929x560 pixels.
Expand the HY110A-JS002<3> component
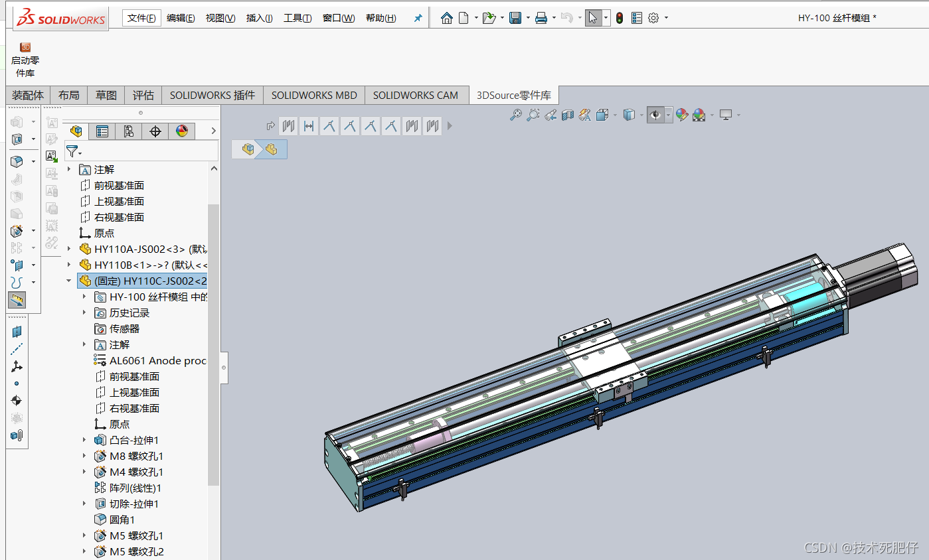pyautogui.click(x=69, y=249)
